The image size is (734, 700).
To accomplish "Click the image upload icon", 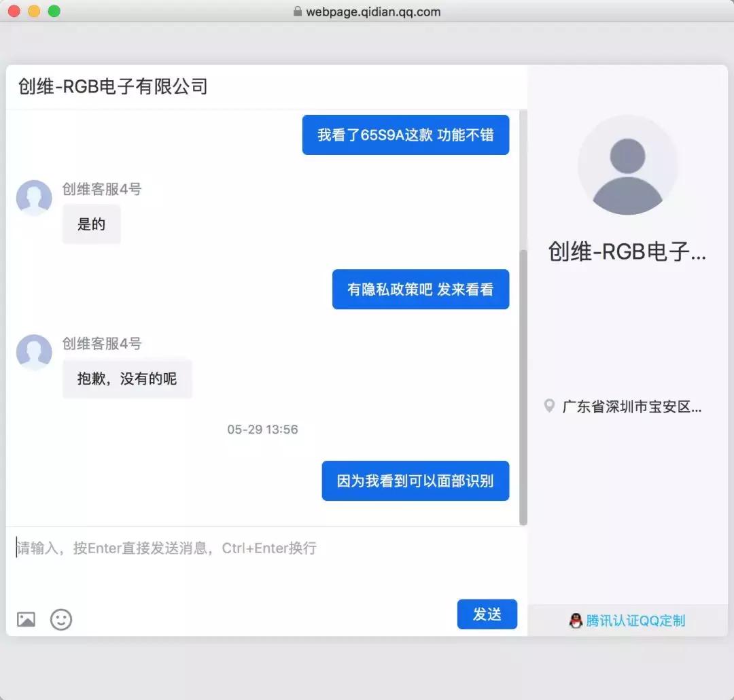I will (25, 619).
